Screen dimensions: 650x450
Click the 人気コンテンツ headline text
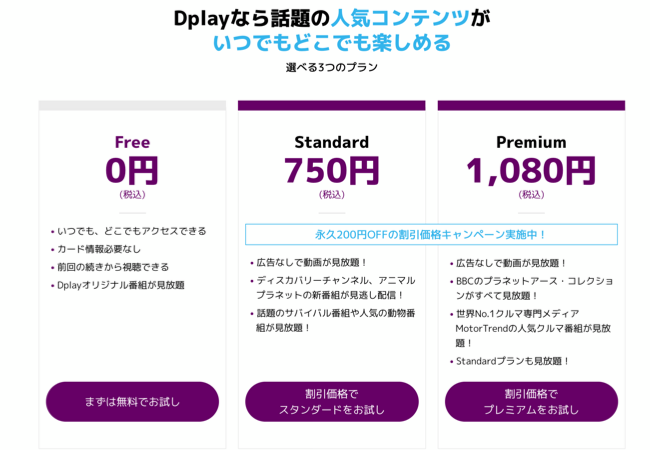tap(400, 18)
